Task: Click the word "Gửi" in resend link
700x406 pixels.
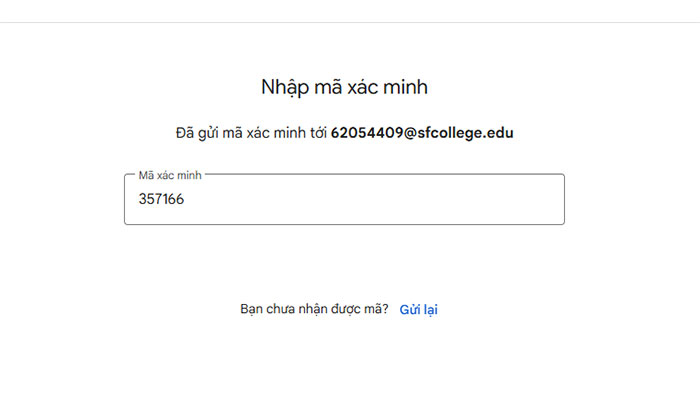Action: [x=409, y=310]
